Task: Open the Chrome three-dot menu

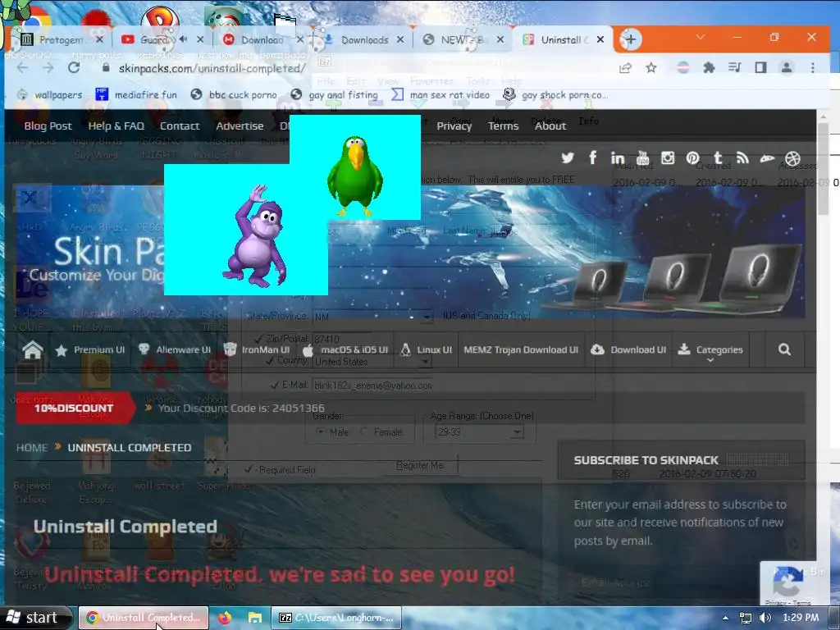Action: (x=813, y=68)
